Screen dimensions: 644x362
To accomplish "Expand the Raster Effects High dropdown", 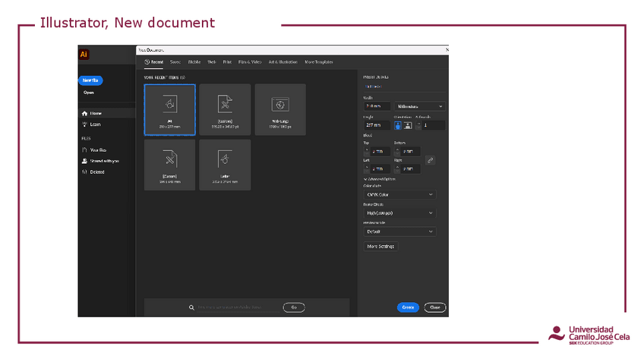I will (x=399, y=213).
